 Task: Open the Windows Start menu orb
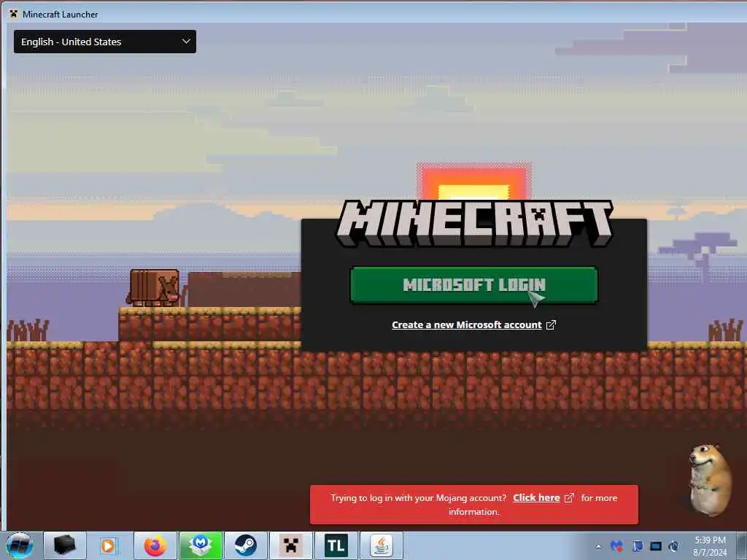click(x=20, y=545)
